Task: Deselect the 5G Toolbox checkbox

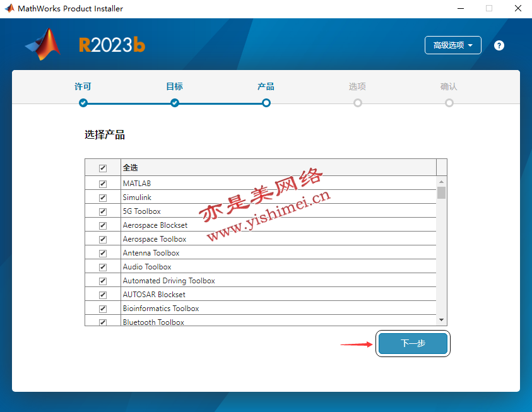Action: tap(103, 211)
